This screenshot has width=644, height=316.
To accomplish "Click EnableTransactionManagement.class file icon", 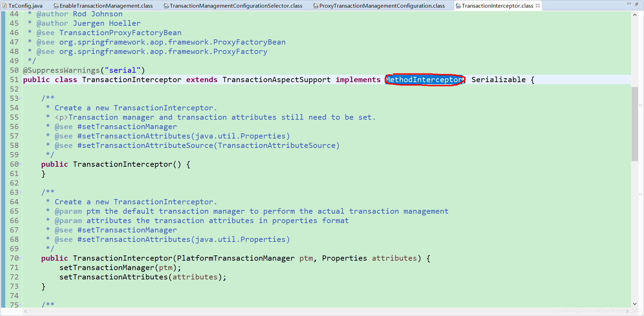I will (56, 6).
